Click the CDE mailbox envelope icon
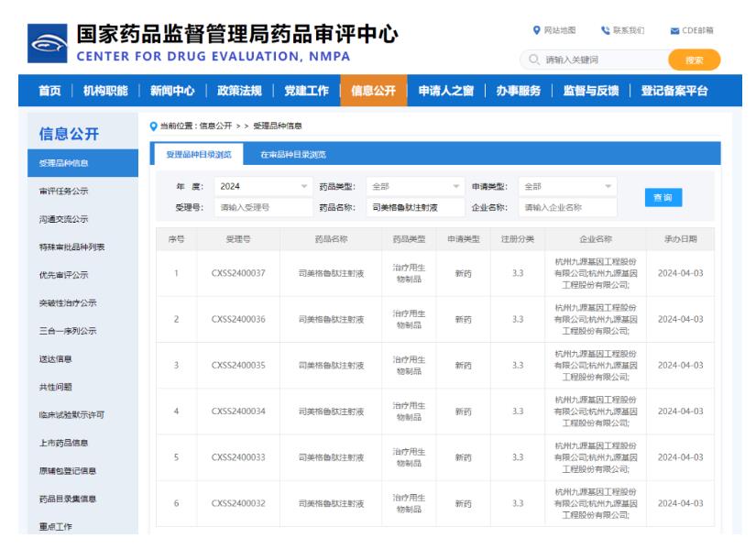 click(675, 30)
